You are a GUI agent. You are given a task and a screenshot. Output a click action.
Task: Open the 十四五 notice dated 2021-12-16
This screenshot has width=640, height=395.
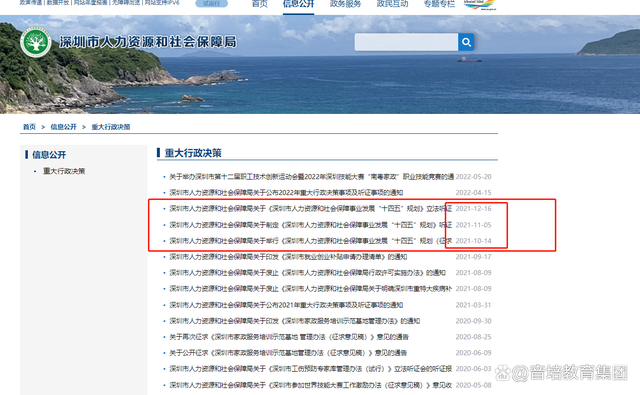click(x=311, y=209)
